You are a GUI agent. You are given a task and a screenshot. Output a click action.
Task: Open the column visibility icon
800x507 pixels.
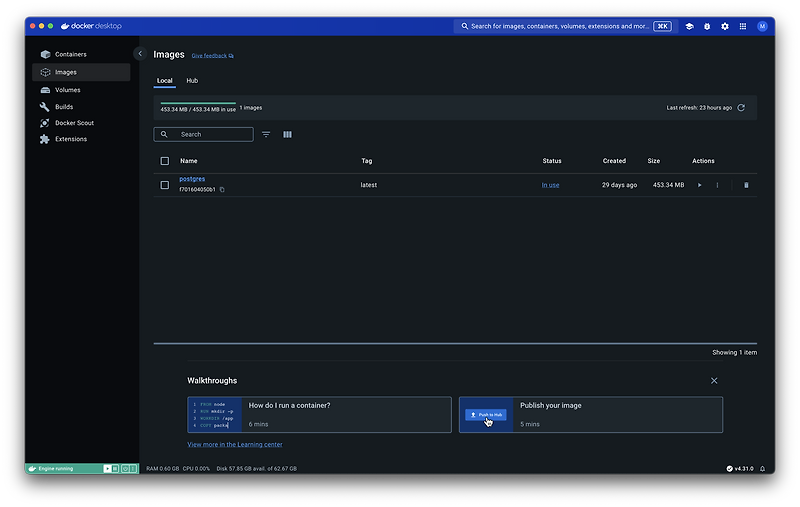pos(287,134)
